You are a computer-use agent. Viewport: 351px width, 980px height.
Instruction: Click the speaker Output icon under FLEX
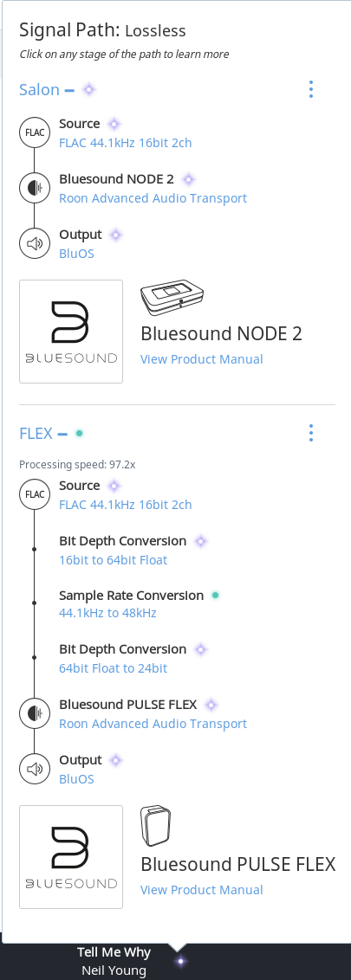point(35,770)
